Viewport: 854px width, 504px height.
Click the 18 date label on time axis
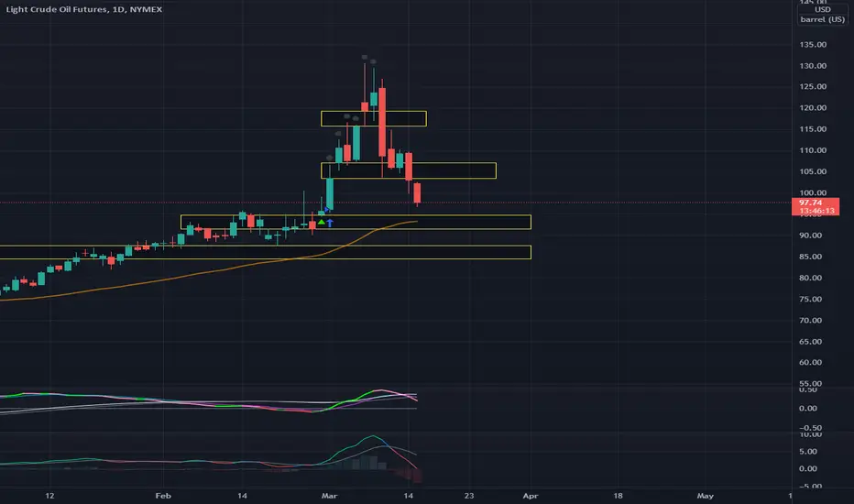(x=618, y=496)
